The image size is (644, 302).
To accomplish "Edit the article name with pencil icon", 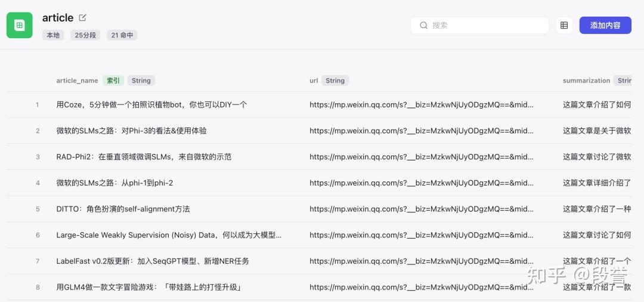I will [82, 18].
